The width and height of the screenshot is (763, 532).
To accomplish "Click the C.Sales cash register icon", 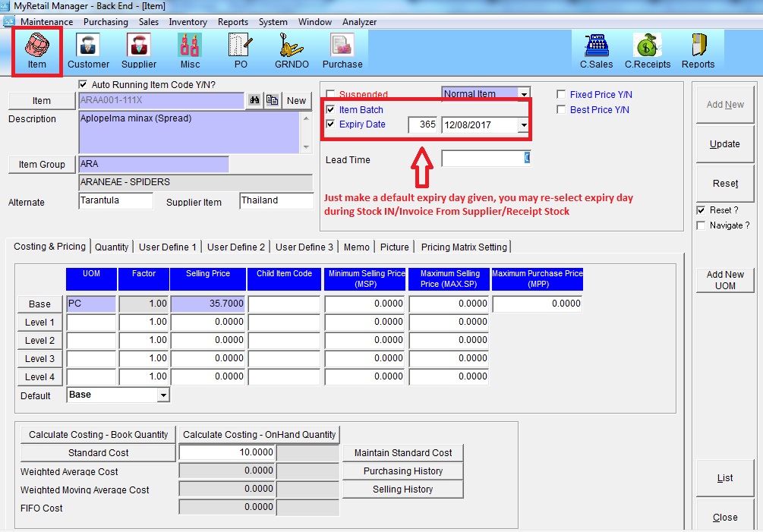I will pyautogui.click(x=596, y=50).
